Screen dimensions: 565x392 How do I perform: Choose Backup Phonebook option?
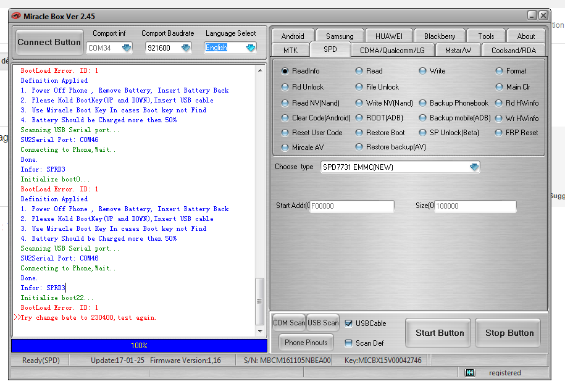click(422, 103)
